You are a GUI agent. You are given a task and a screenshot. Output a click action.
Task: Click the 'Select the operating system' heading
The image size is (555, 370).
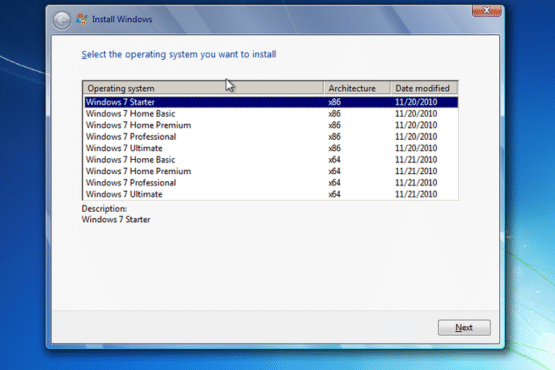click(179, 55)
